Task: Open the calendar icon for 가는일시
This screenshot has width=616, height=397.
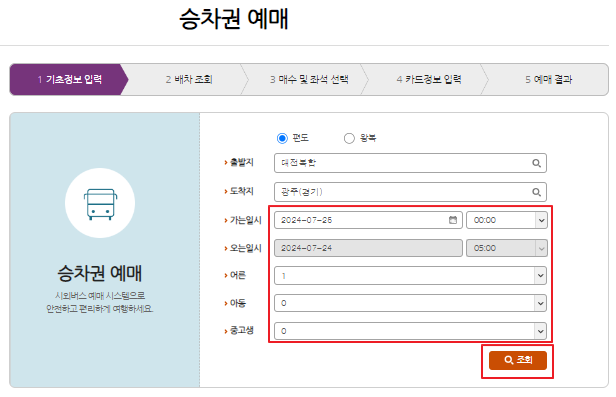Action: pyautogui.click(x=453, y=220)
